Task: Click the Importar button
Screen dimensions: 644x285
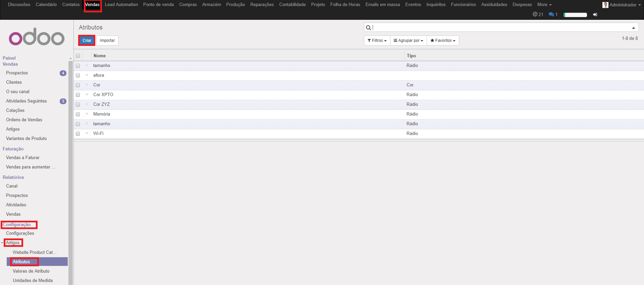Action: 107,41
